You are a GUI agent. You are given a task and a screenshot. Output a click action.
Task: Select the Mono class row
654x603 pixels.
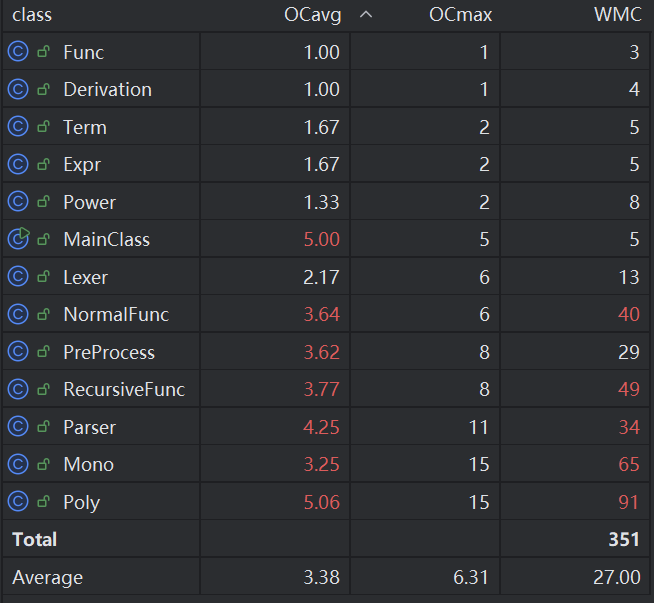click(x=88, y=465)
